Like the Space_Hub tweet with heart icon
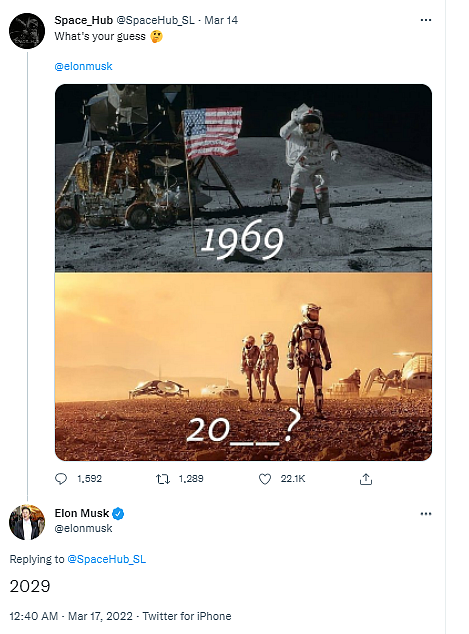469x634 pixels. pyautogui.click(x=265, y=479)
